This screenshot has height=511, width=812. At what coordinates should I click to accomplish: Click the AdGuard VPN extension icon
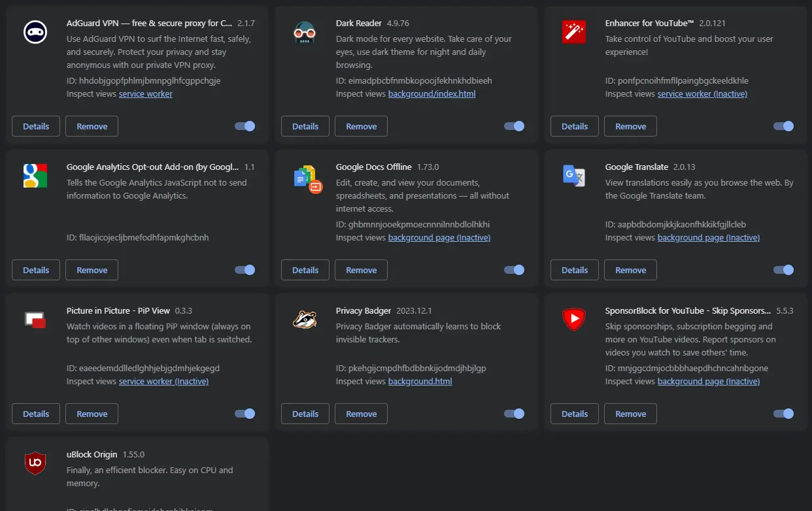point(35,32)
